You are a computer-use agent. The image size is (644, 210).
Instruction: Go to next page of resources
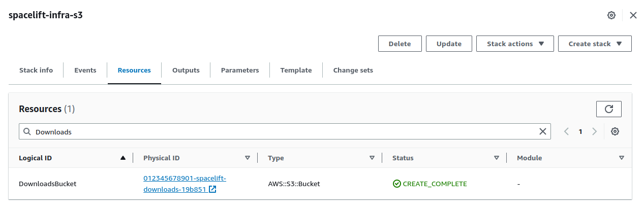point(594,132)
